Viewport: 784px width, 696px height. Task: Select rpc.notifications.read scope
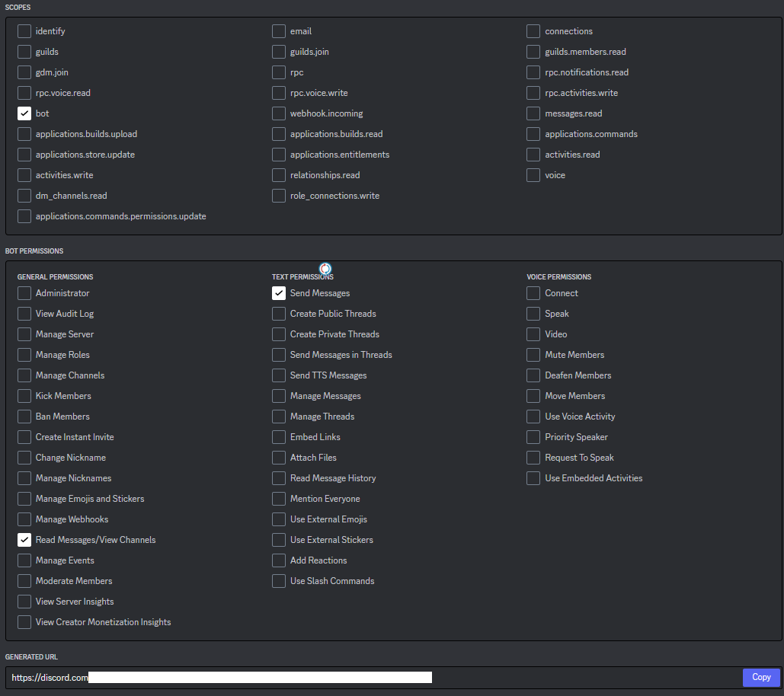(533, 72)
